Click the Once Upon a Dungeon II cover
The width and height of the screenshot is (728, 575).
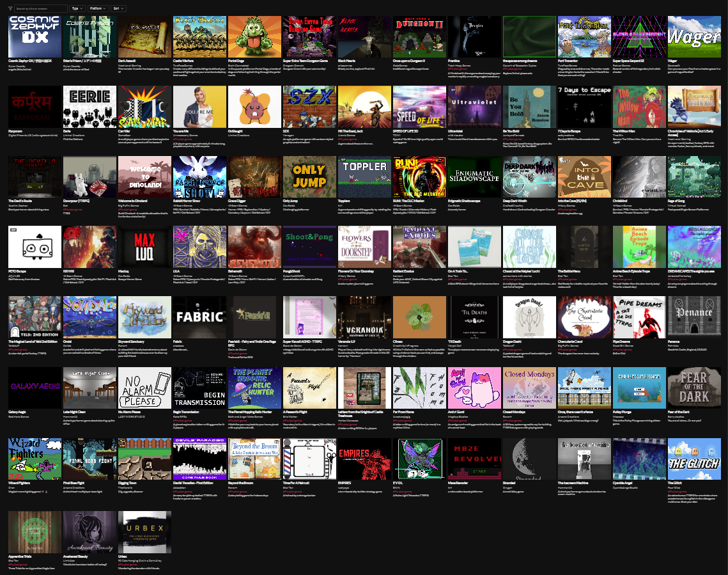[x=419, y=36]
